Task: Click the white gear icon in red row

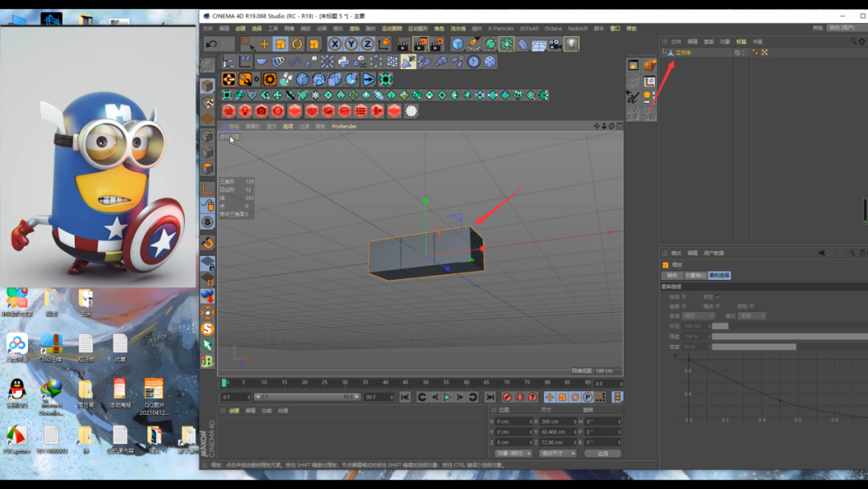Action: click(411, 111)
